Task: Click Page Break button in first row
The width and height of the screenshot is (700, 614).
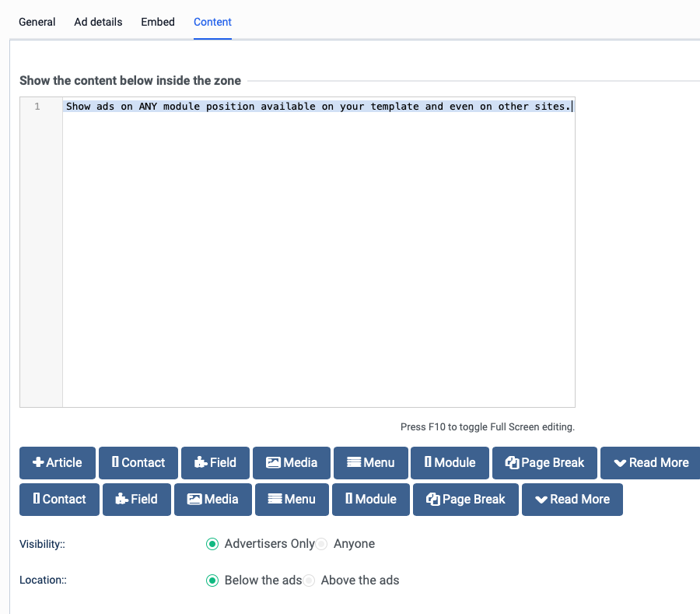Action: [544, 462]
